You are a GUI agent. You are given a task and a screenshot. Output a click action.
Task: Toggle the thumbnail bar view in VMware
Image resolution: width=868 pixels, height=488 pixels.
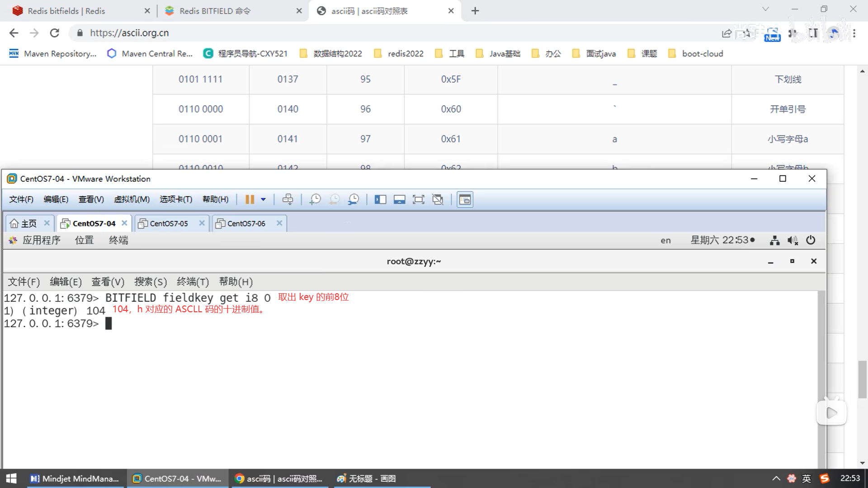399,199
